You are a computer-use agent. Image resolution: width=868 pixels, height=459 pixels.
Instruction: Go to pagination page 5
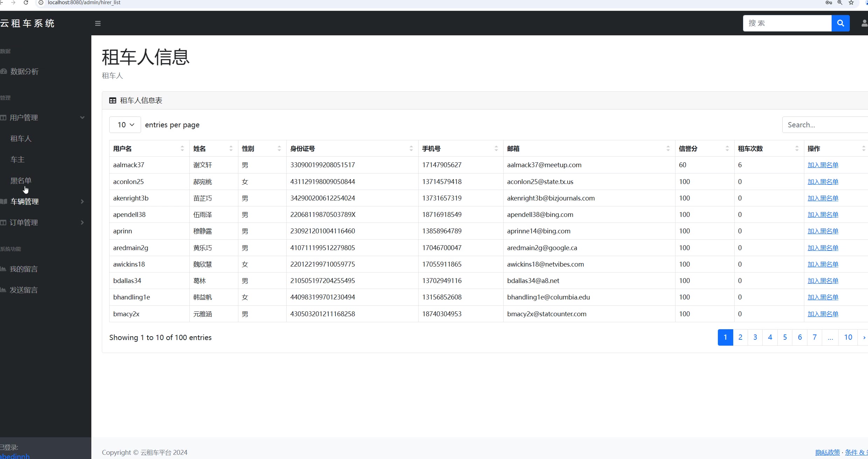coord(785,337)
